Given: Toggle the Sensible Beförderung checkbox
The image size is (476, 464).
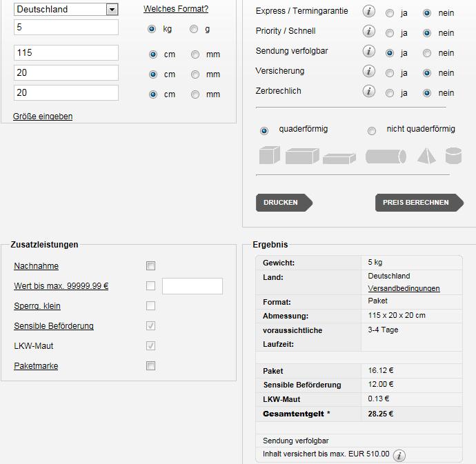Looking at the screenshot, I should pos(151,326).
